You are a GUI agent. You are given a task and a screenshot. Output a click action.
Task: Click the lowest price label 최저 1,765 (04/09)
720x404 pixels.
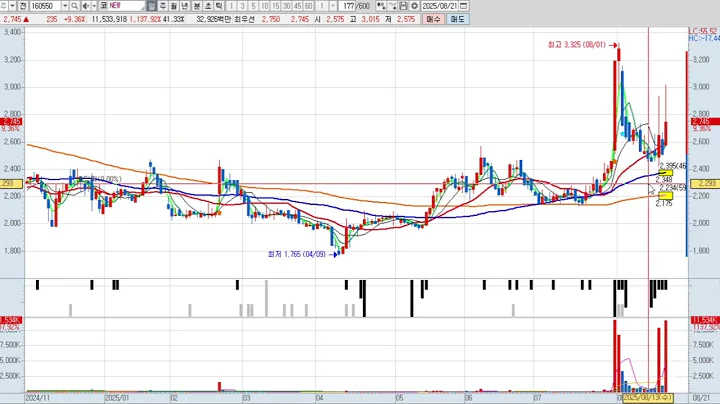[x=296, y=254]
